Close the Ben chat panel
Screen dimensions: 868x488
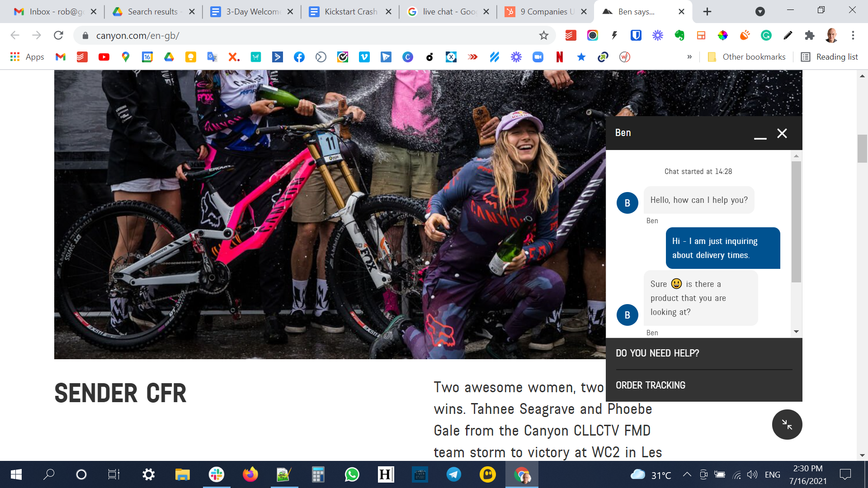point(782,133)
